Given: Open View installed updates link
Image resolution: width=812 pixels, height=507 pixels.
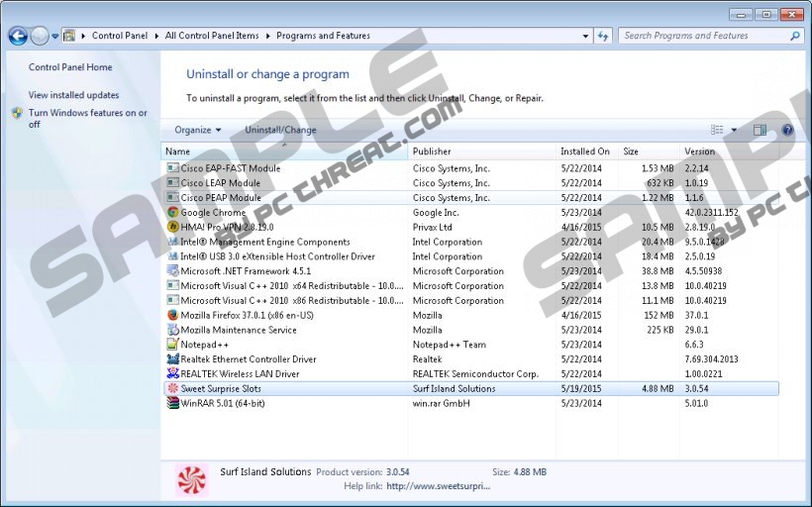Looking at the screenshot, I should [73, 95].
